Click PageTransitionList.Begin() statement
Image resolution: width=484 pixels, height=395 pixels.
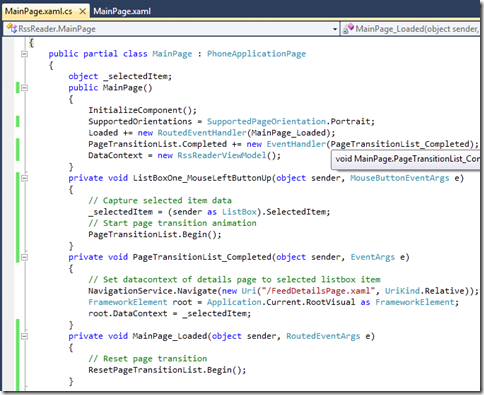point(155,234)
